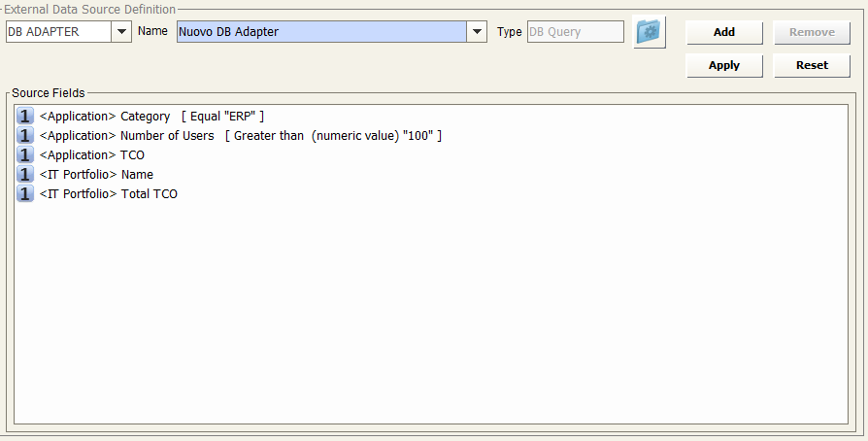The image size is (868, 441).
Task: Select the Nuovo DB Adapter name field
Action: tap(321, 32)
